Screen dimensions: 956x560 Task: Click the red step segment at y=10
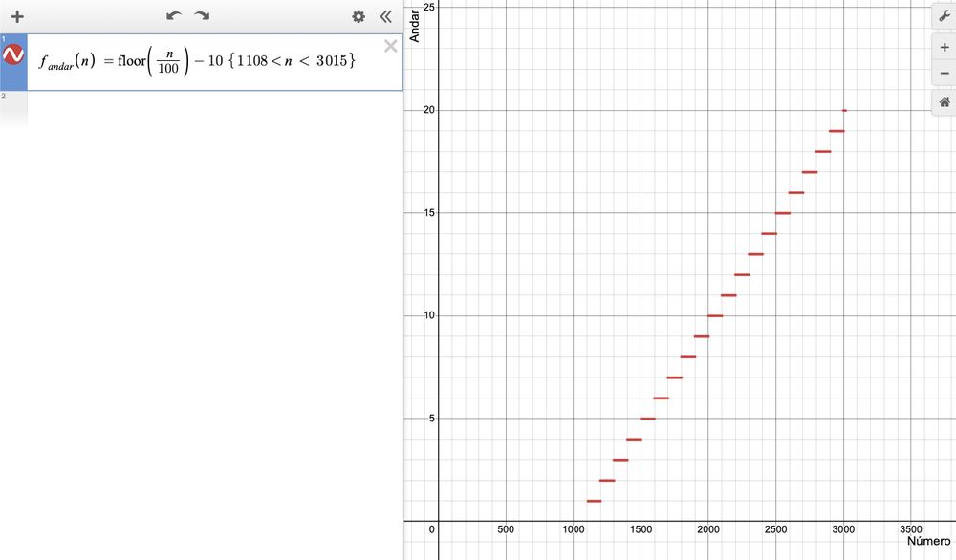pos(715,315)
